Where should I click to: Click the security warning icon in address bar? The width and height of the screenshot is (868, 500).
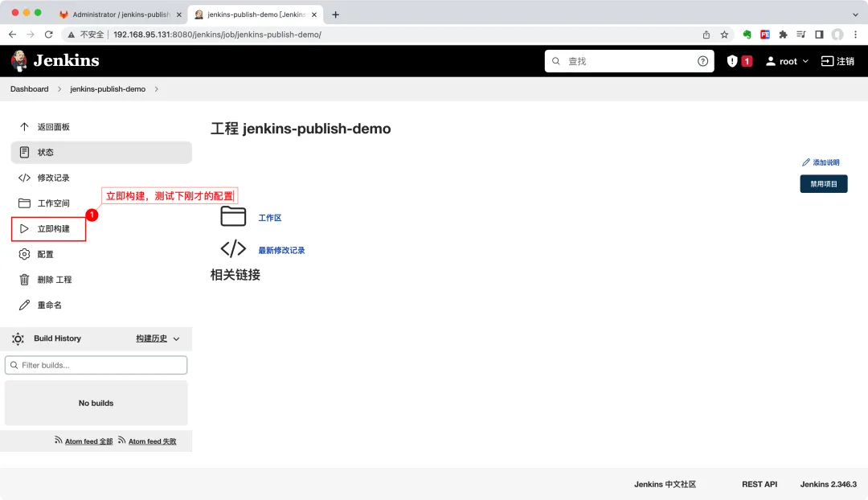coord(72,35)
